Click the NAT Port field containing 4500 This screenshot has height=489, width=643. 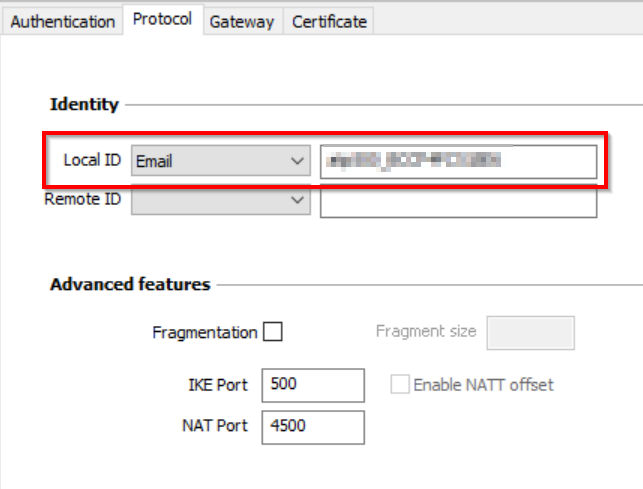click(x=312, y=426)
